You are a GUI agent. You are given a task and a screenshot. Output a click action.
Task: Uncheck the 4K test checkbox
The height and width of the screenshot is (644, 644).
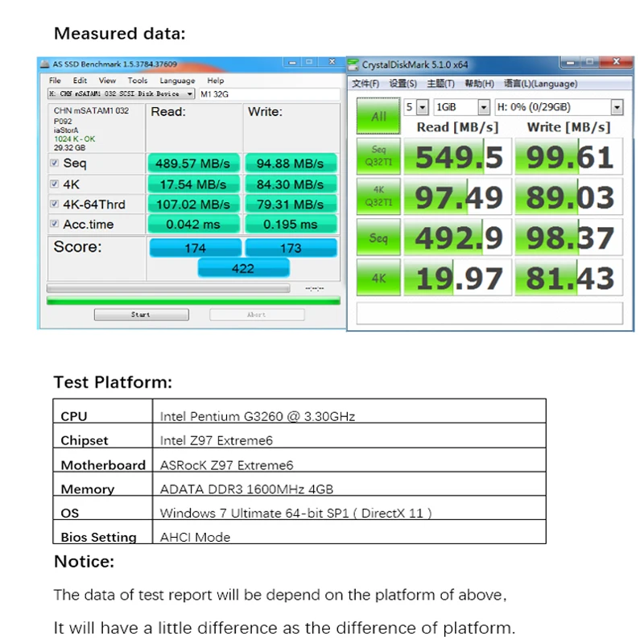pyautogui.click(x=54, y=184)
